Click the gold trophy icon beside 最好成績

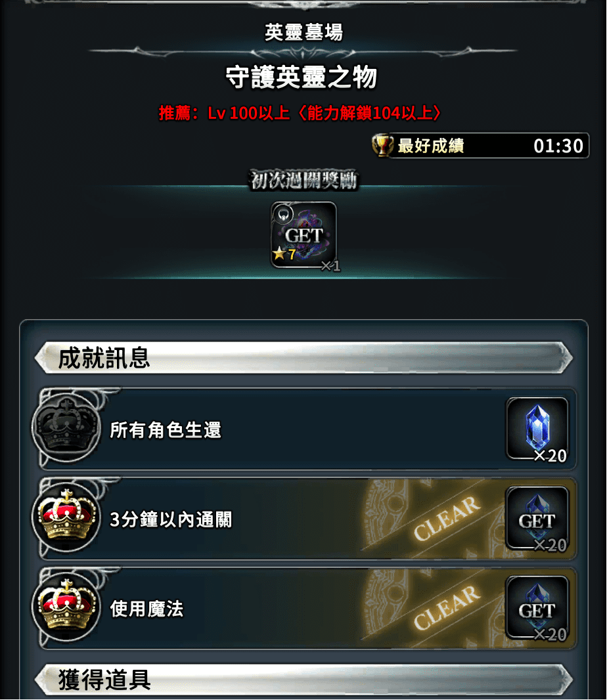382,146
